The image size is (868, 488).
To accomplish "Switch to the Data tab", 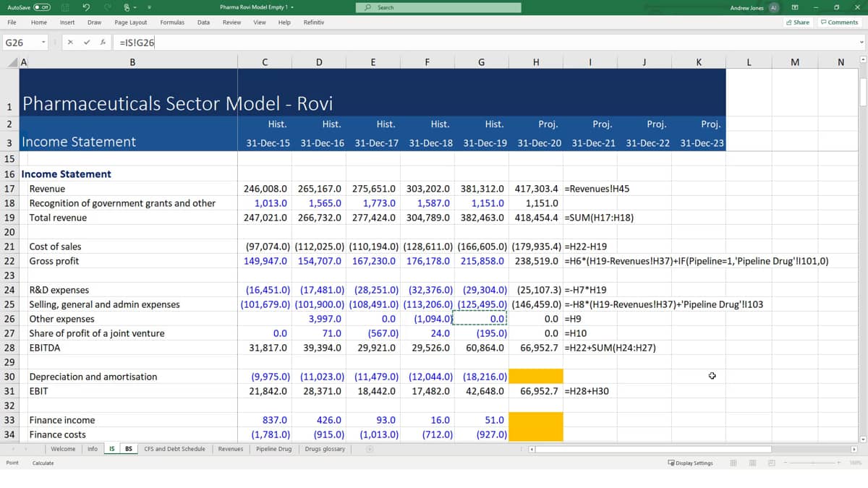I will pos(203,22).
